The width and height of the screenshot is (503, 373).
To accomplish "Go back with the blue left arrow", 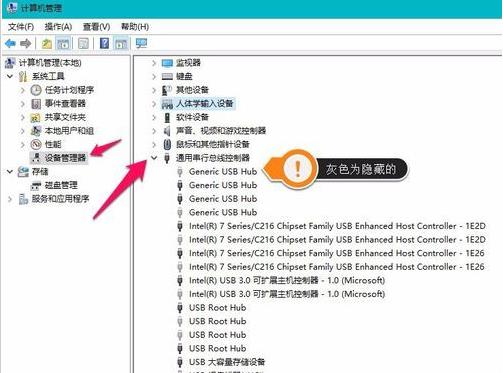I will [11, 43].
